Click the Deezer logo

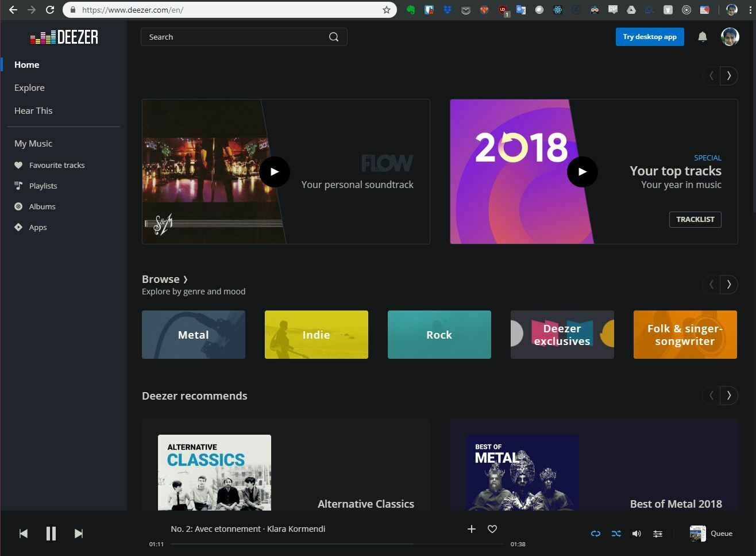[64, 37]
